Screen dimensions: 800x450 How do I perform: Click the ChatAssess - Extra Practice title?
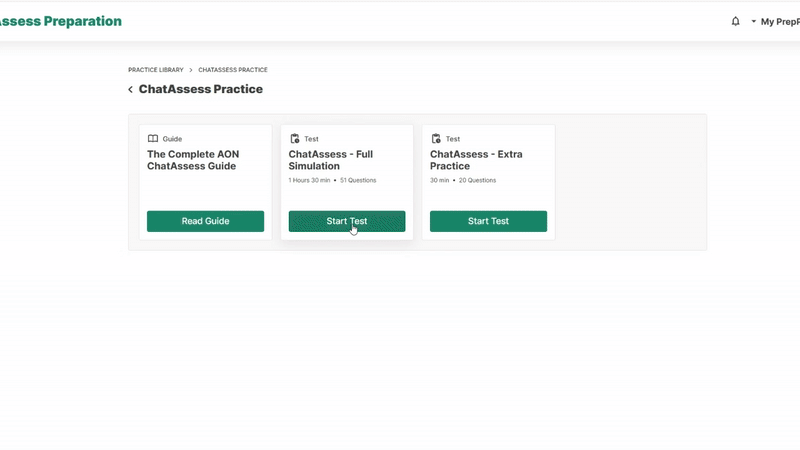tap(476, 160)
